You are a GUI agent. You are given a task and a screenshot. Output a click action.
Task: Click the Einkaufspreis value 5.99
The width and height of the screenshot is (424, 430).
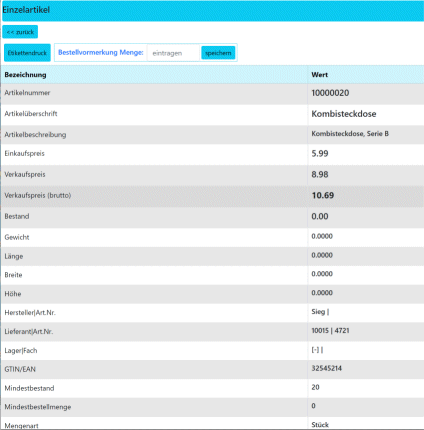(x=320, y=154)
